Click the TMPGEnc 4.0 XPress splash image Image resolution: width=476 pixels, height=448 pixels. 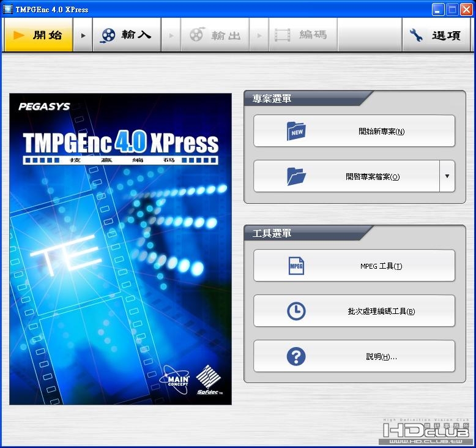(121, 249)
